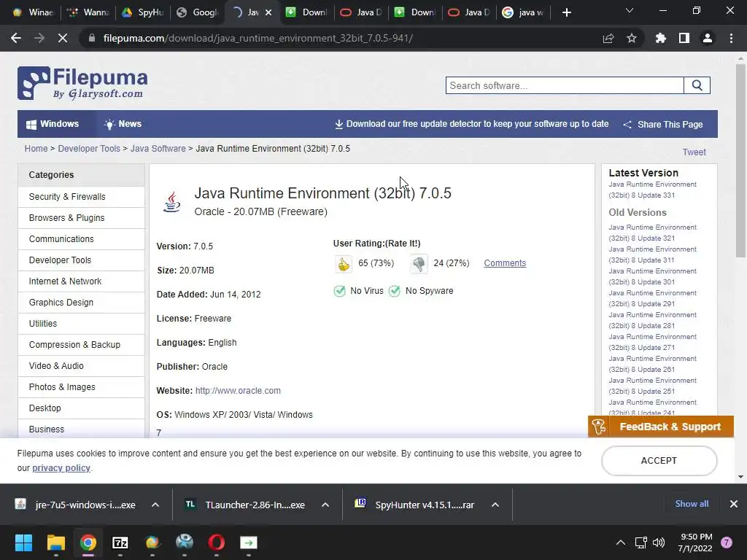Switch to the Google tab with the globe icon
This screenshot has height=560, width=747.
pyautogui.click(x=197, y=12)
